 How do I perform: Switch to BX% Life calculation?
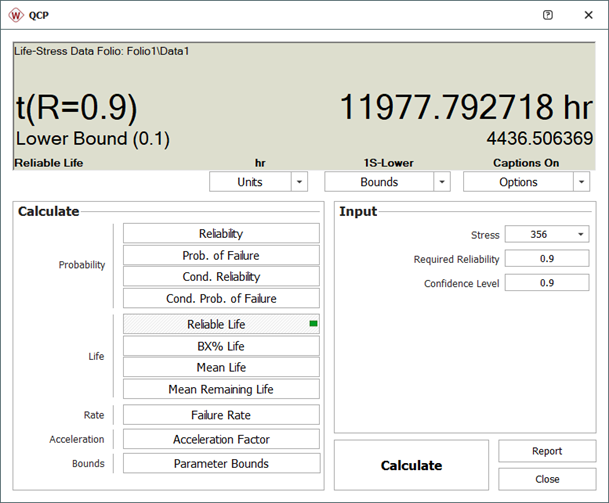221,346
